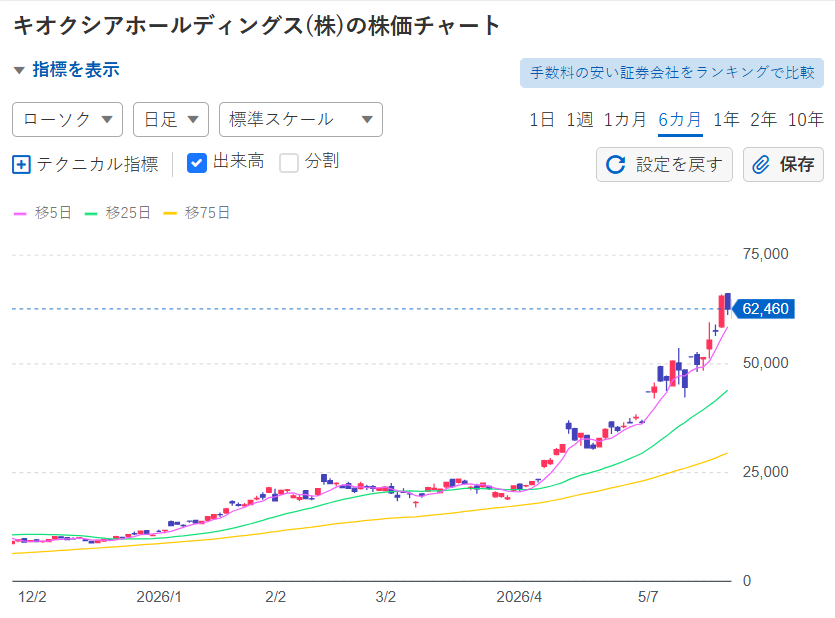This screenshot has width=835, height=618.
Task: Click the 12/2 date axis label
Action: coord(32,597)
